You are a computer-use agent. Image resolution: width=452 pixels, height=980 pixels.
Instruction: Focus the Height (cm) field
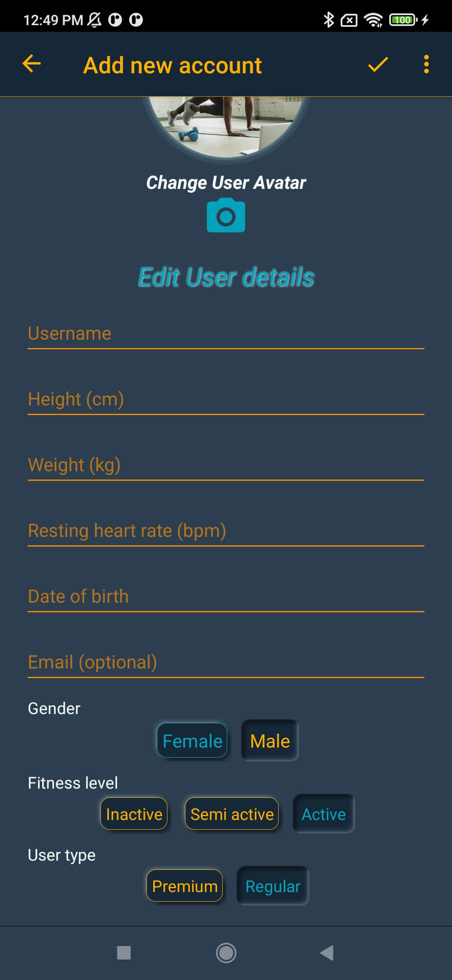point(226,400)
